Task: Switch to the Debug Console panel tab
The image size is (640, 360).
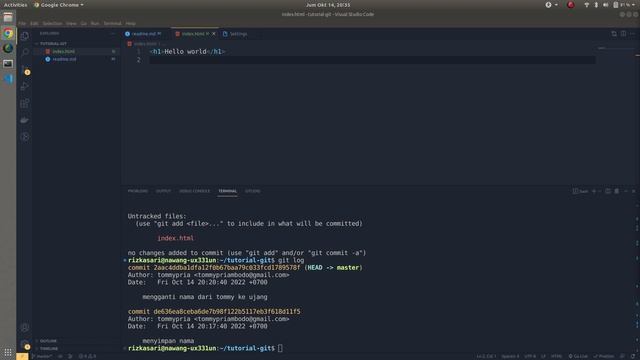Action: [195, 191]
